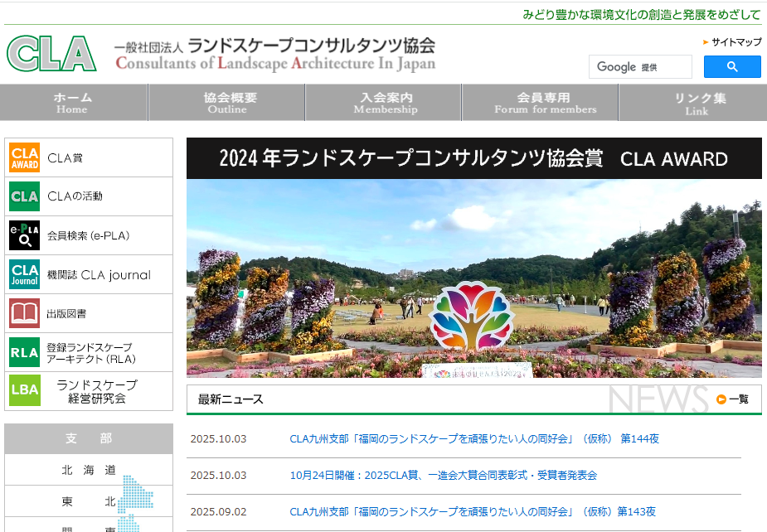767x532 pixels.
Task: Click the light green LBA icon
Action: (x=25, y=391)
